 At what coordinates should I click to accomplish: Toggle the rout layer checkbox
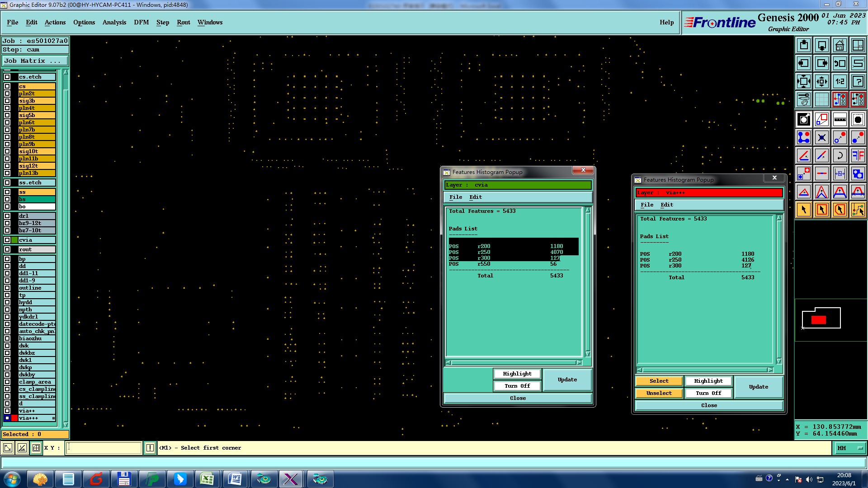tap(7, 249)
